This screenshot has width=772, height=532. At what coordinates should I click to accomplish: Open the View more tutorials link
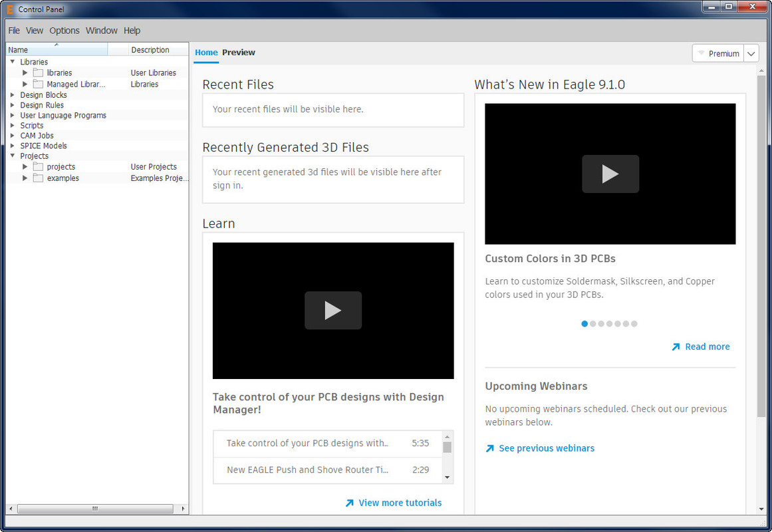[x=400, y=503]
